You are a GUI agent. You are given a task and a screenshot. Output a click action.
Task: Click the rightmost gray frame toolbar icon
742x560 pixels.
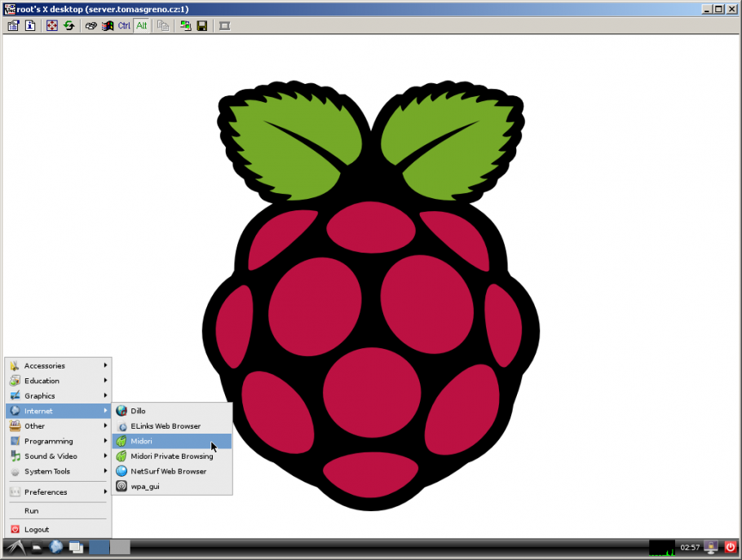[224, 25]
